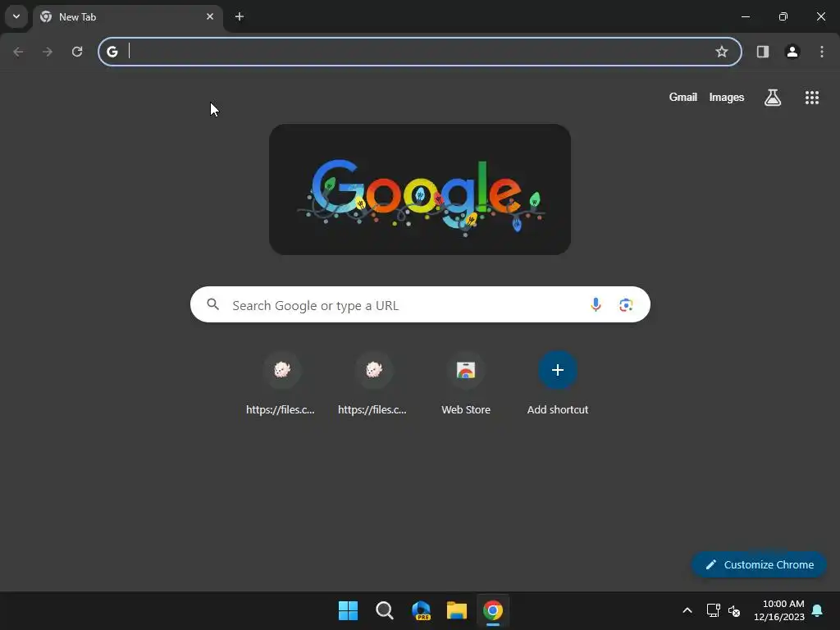Open the tab search dropdown arrow
The width and height of the screenshot is (840, 630).
pyautogui.click(x=16, y=16)
